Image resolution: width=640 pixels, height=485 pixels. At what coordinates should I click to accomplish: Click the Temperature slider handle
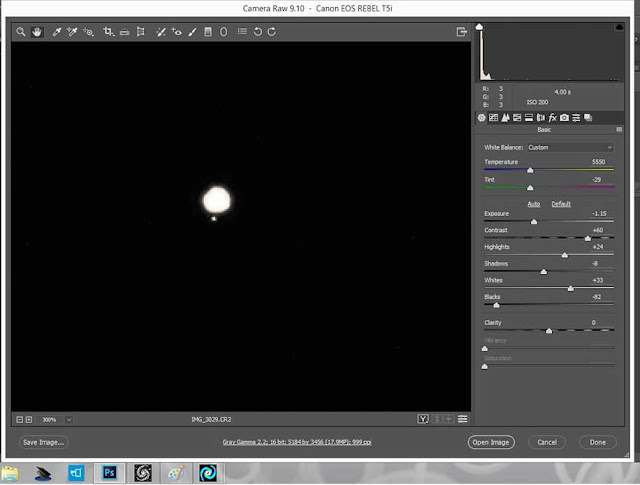[x=530, y=170]
